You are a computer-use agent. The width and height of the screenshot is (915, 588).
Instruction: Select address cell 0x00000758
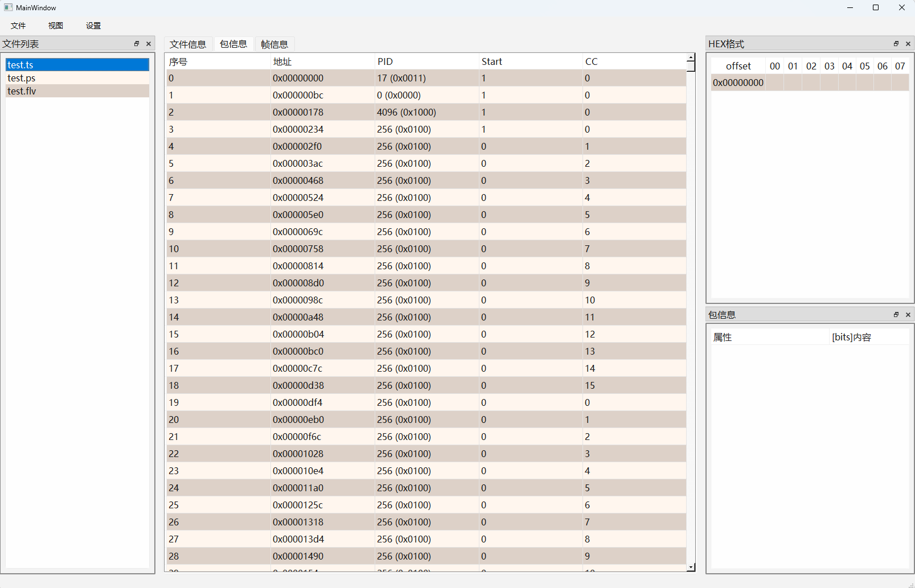point(322,249)
